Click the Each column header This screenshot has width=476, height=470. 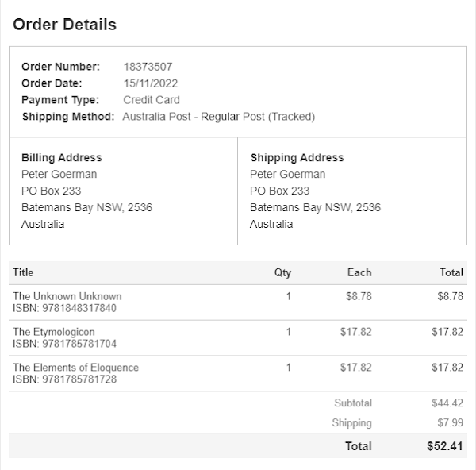(x=359, y=272)
